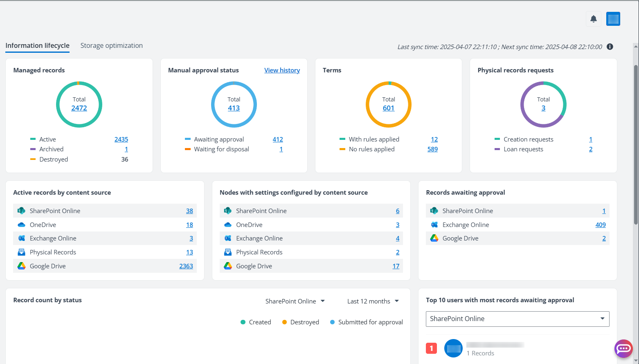Toggle the Created legend item
The height and width of the screenshot is (364, 639).
tap(255, 322)
